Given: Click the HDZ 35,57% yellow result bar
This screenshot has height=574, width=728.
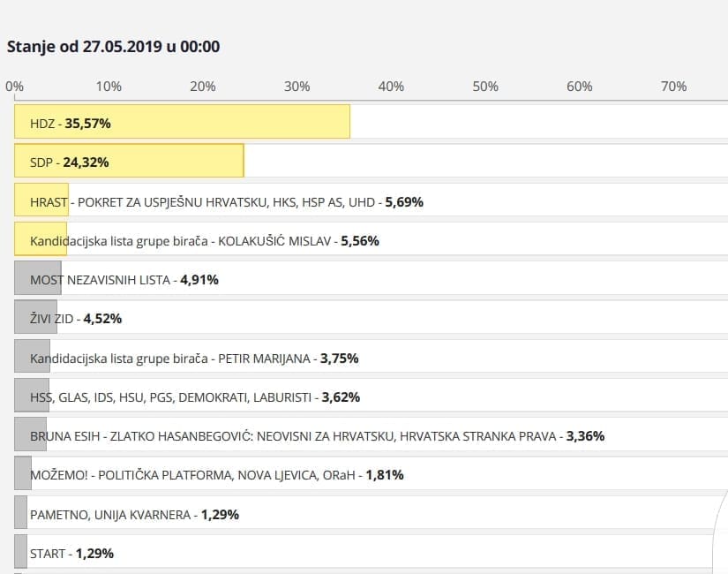Looking at the screenshot, I should tap(182, 123).
